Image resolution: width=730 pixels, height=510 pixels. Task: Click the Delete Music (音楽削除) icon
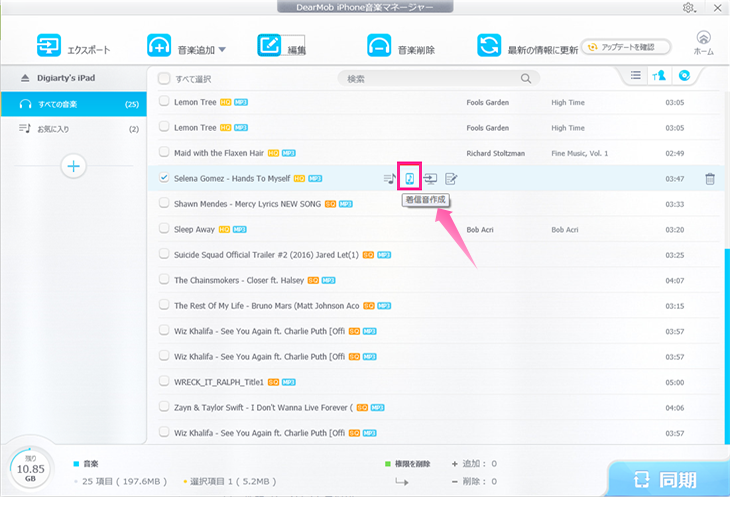379,46
